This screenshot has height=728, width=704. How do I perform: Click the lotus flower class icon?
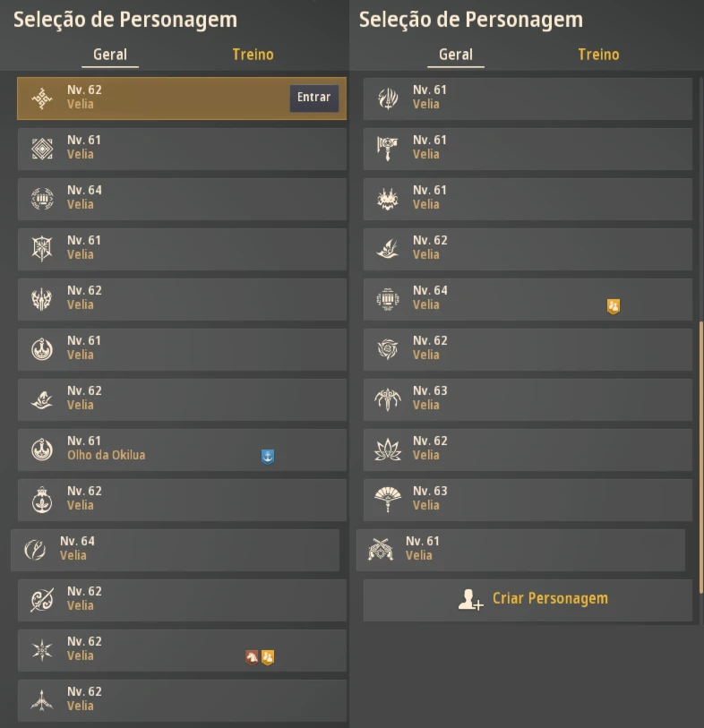[387, 449]
